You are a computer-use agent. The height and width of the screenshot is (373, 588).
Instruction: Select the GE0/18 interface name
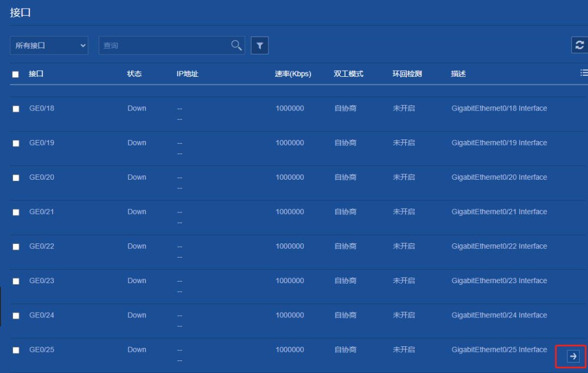point(41,108)
